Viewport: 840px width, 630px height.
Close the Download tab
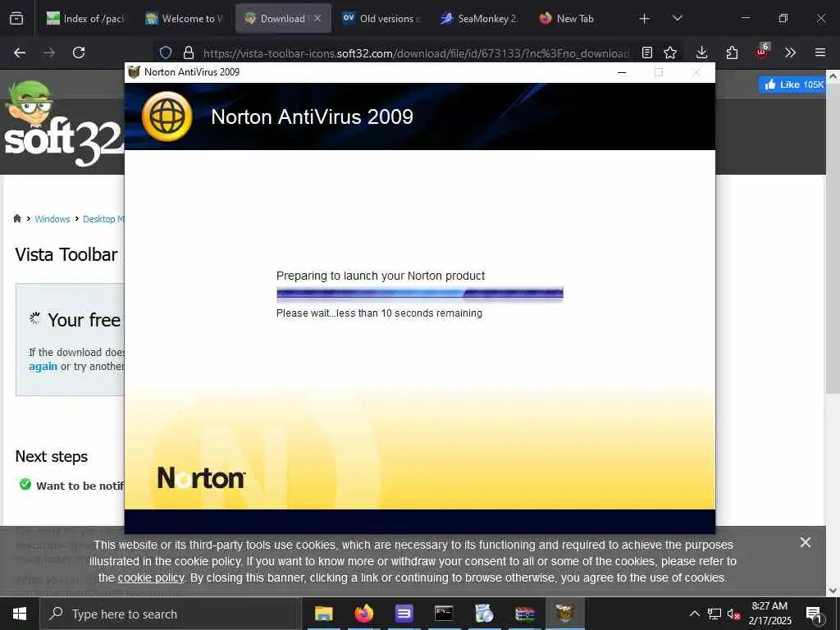tap(317, 18)
